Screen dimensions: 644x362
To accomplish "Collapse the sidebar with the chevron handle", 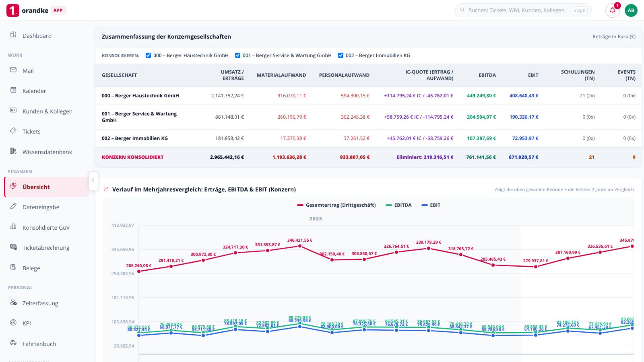I will [93, 180].
